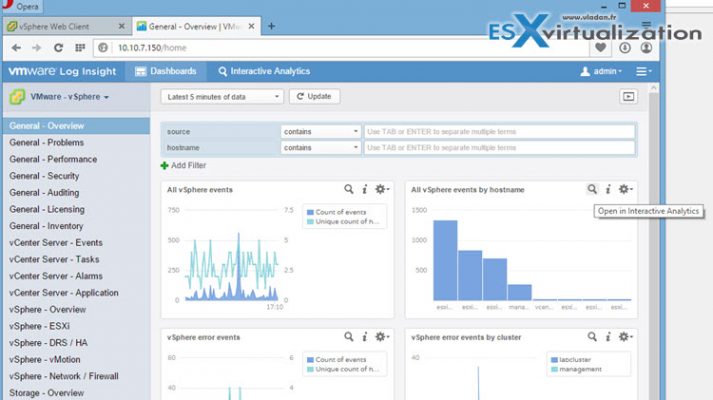Open hostname filter contains dropdown
The height and width of the screenshot is (400, 713).
(321, 148)
